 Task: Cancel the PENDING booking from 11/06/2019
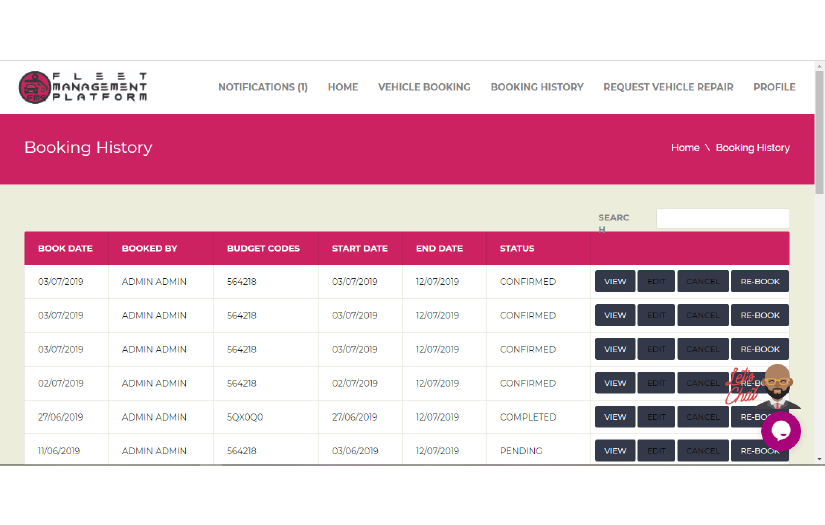pos(703,451)
